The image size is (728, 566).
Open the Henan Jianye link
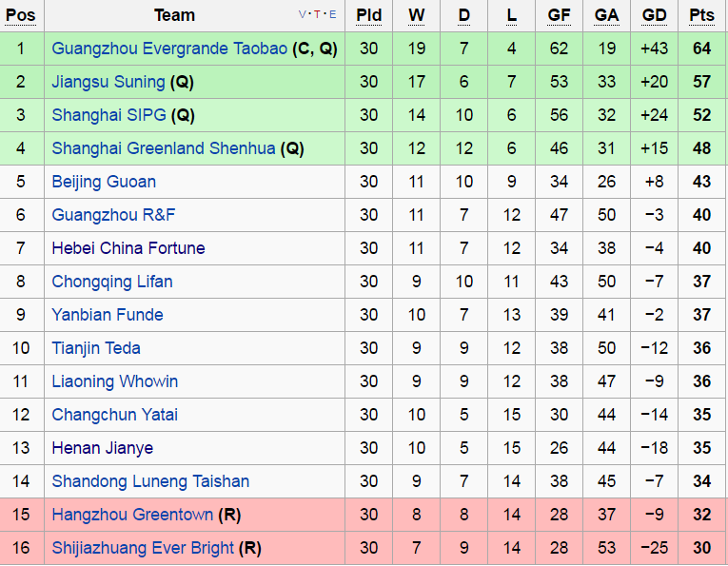click(103, 448)
